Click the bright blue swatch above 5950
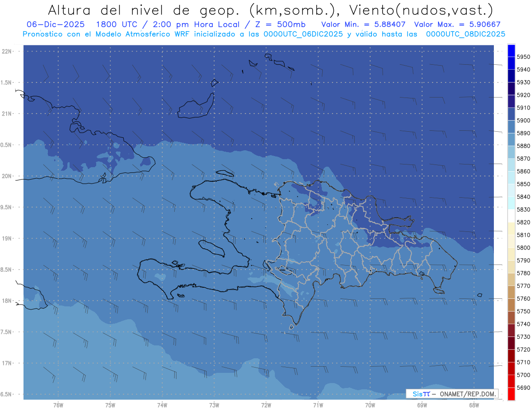This screenshot has height=411, width=532. pos(511,51)
